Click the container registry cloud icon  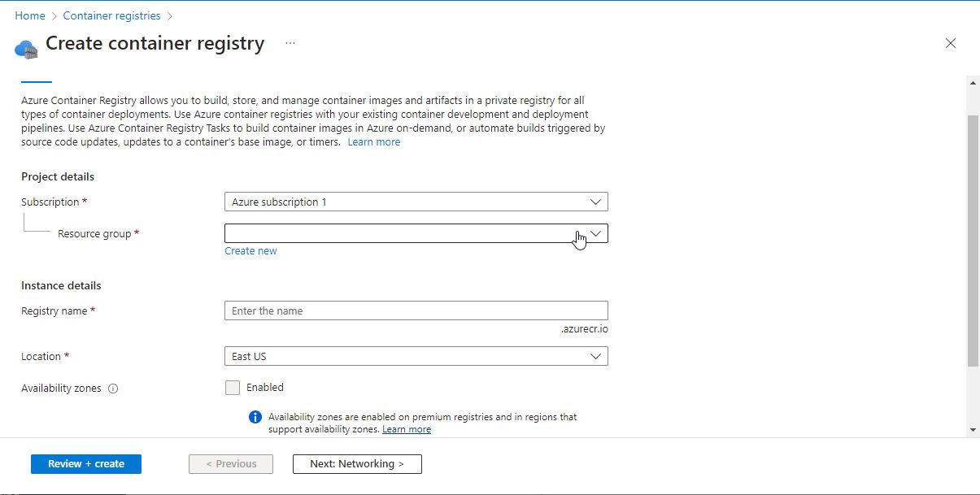coord(26,47)
